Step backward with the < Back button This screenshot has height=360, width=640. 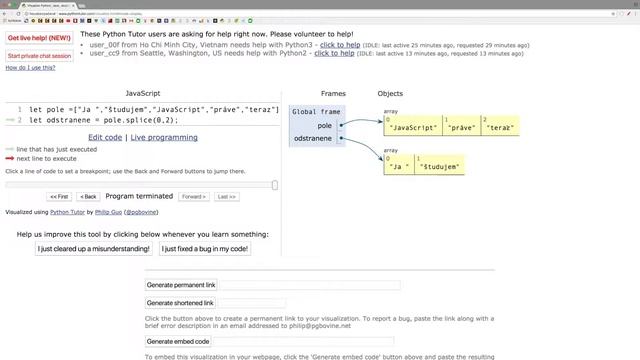(x=88, y=197)
